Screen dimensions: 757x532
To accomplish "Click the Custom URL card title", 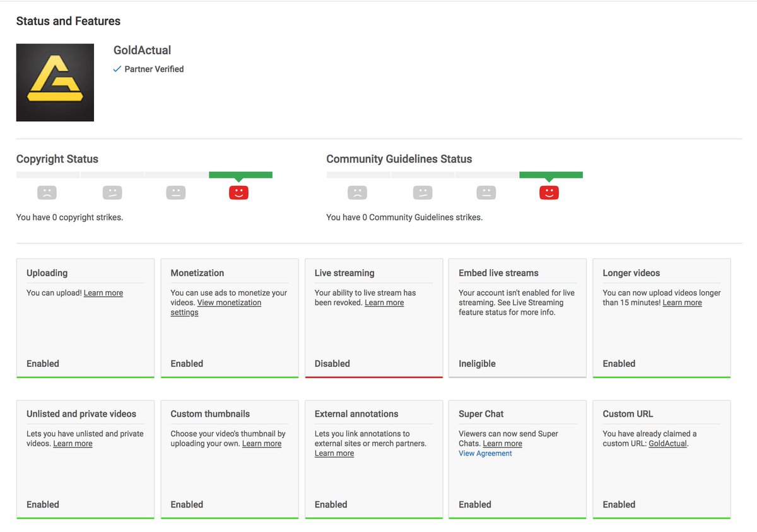I will click(628, 414).
